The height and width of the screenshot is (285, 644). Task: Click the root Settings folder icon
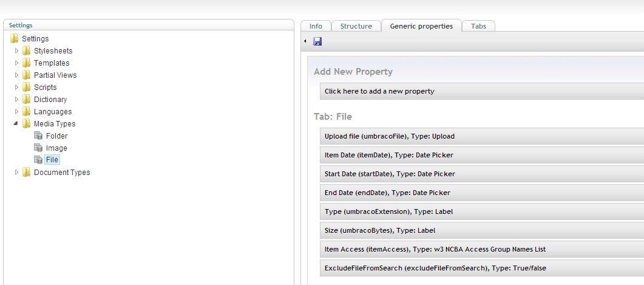(x=15, y=39)
